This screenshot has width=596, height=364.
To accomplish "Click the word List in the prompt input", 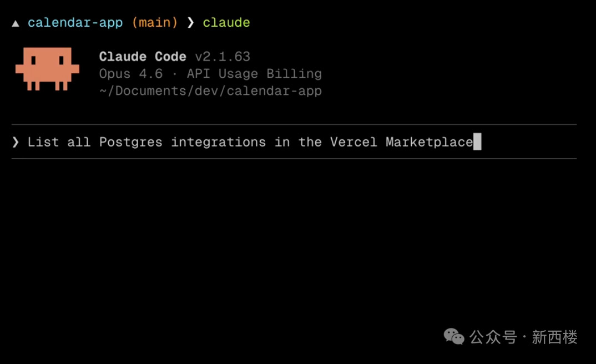I will (43, 142).
